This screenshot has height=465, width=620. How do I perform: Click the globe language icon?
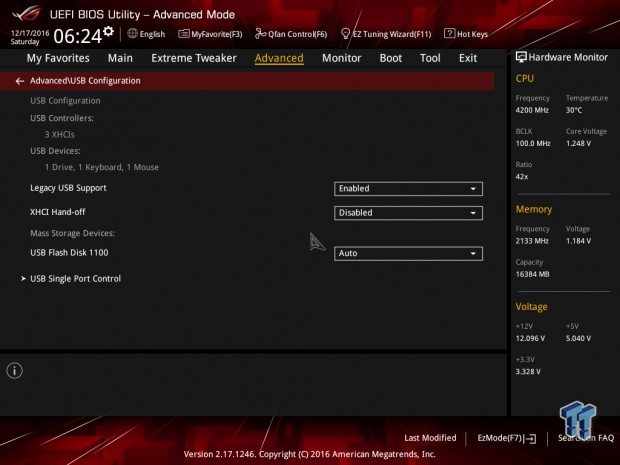[x=132, y=34]
